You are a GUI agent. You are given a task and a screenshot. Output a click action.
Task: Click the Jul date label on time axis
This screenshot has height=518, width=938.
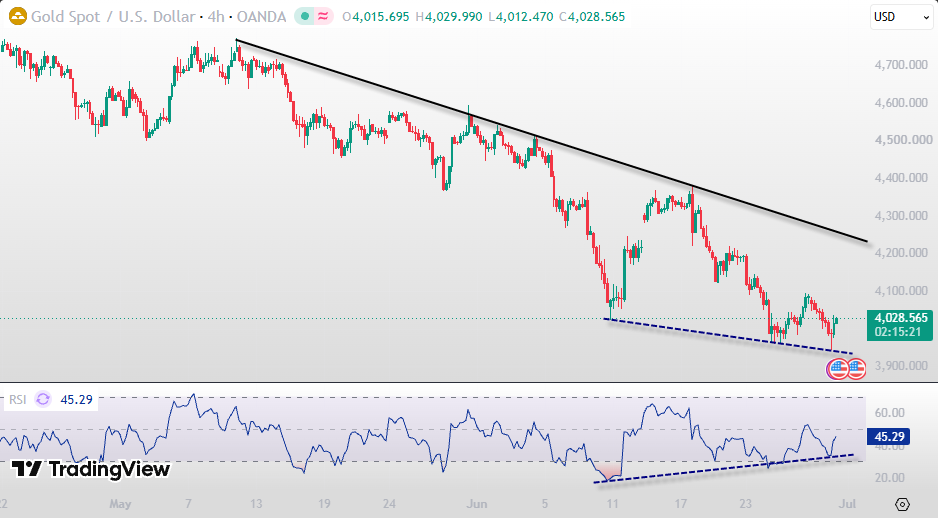(x=847, y=504)
